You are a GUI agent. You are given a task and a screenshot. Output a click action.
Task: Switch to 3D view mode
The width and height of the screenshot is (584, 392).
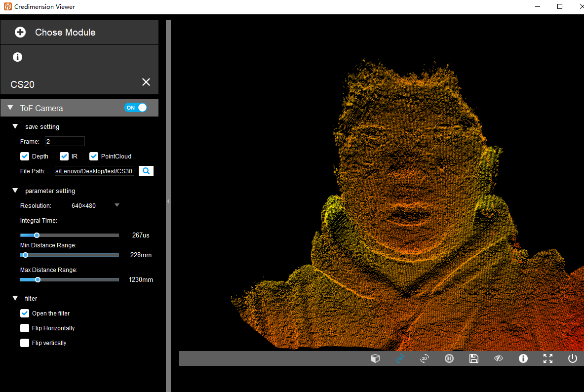(x=400, y=358)
